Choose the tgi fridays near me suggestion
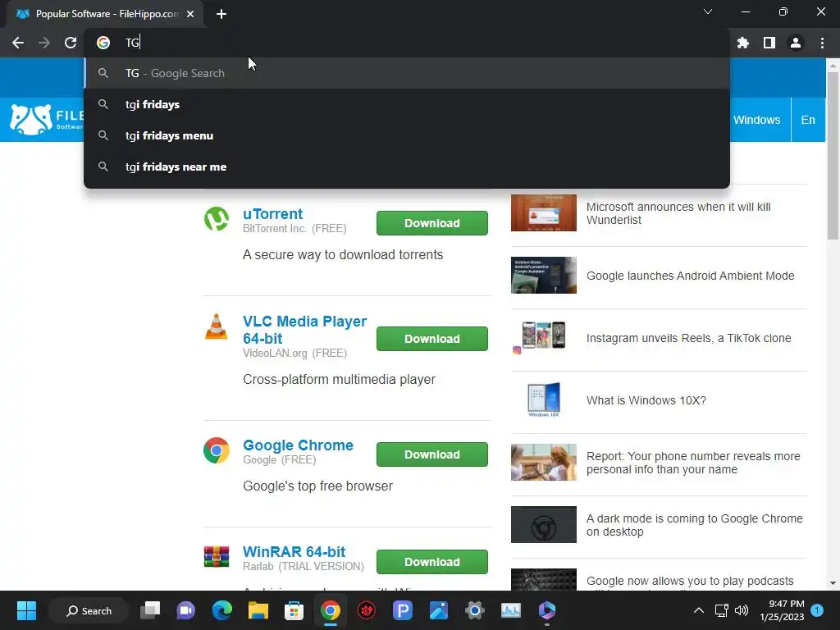Image resolution: width=840 pixels, height=630 pixels. click(407, 167)
